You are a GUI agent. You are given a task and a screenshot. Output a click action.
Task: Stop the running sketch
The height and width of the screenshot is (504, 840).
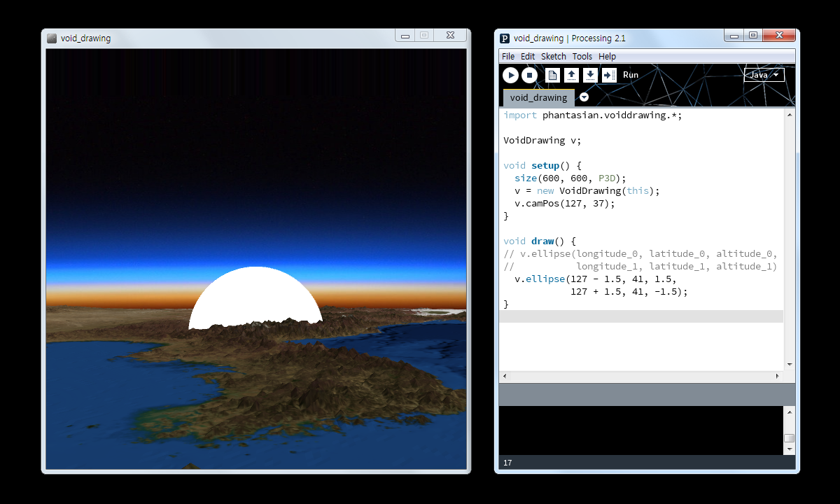click(530, 75)
